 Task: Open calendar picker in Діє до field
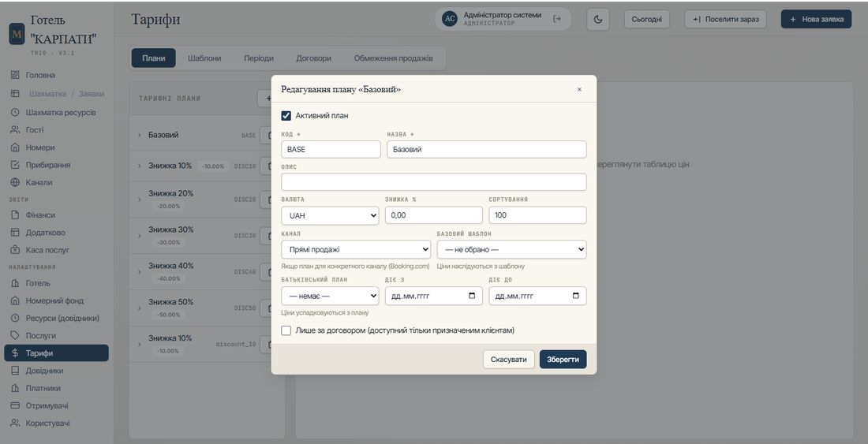coord(576,296)
